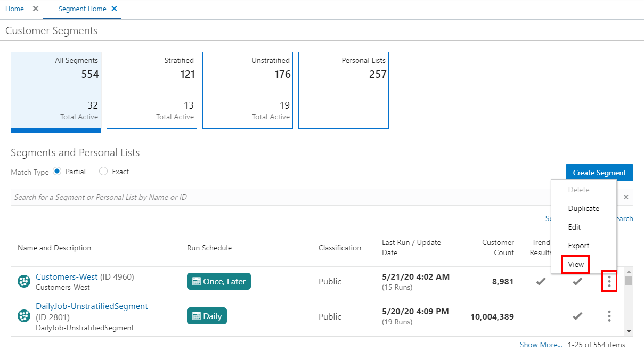This screenshot has width=644, height=359.
Task: Select the Stratified segments tile
Action: [152, 90]
